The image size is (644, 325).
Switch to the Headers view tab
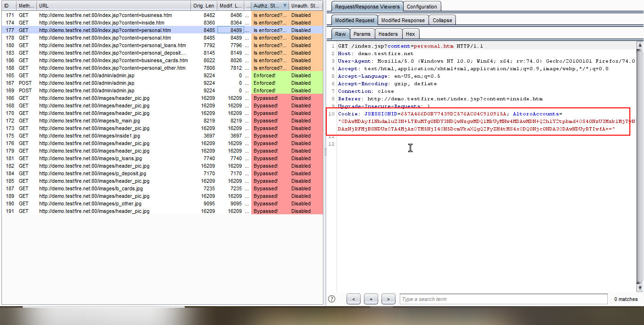(388, 34)
